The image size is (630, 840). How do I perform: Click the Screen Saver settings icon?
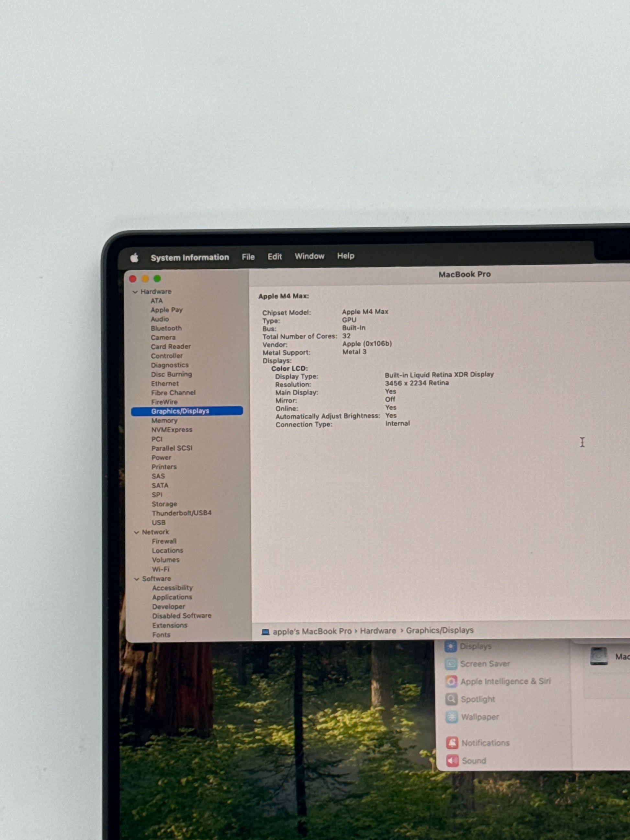point(451,664)
